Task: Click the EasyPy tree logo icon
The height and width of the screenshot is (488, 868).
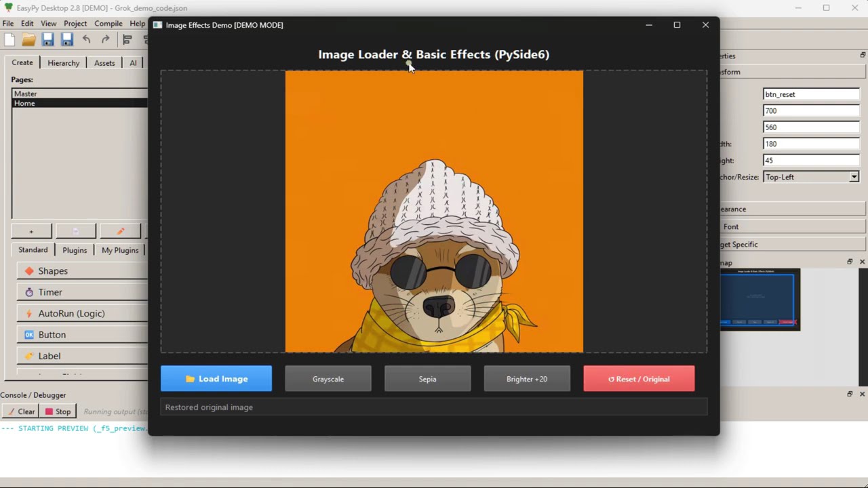Action: point(8,8)
